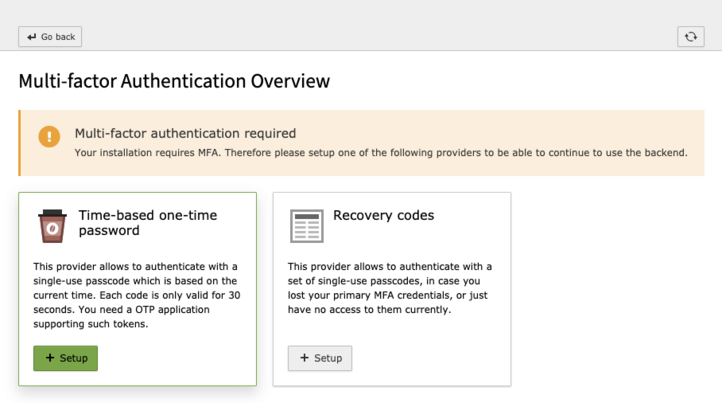Click the plus icon on grey Setup button
722x403 pixels.
point(304,358)
